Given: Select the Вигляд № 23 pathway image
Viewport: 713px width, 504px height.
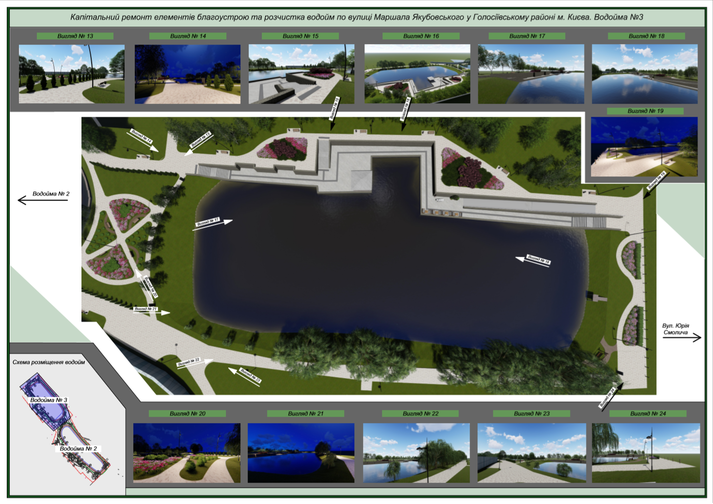Looking at the screenshot, I should click(528, 451).
